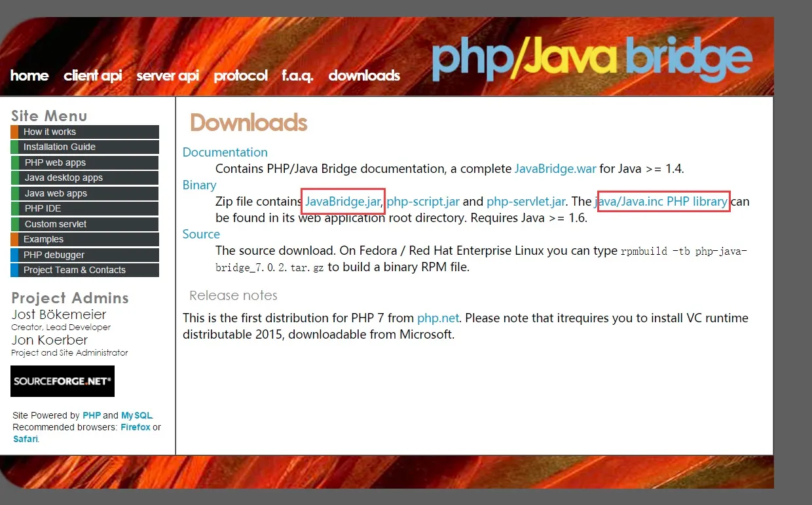Download the JavaBridge.war file

coord(555,168)
